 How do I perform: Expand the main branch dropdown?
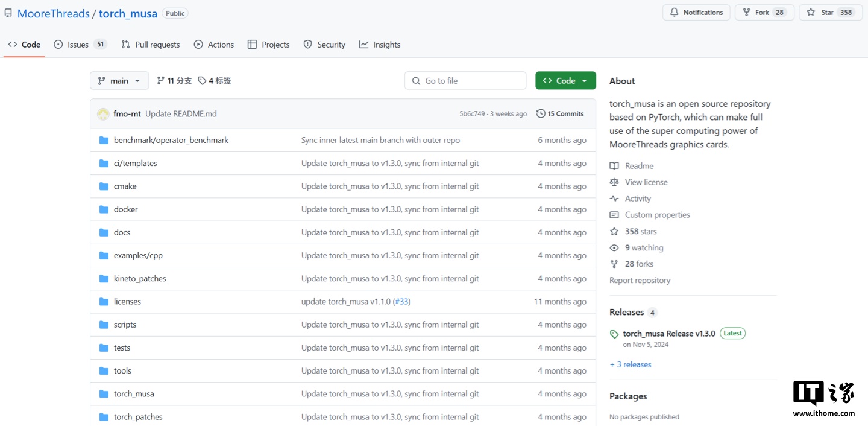pyautogui.click(x=119, y=81)
